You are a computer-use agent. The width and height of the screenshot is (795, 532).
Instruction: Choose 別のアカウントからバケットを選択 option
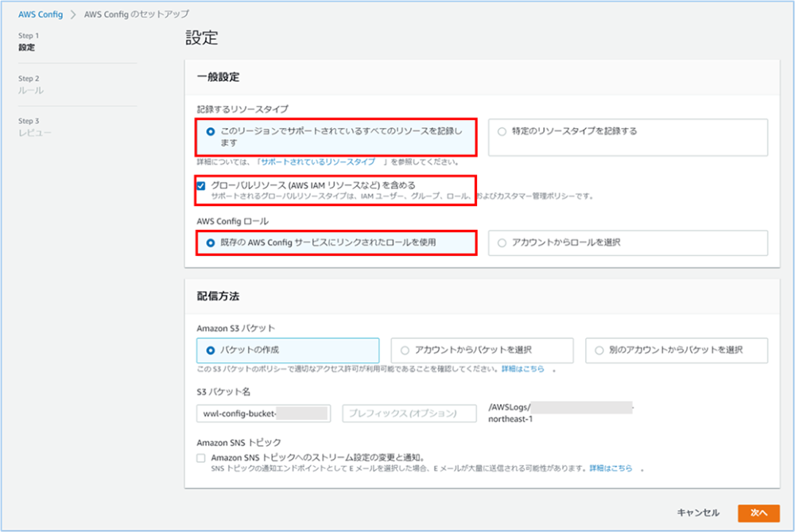[x=677, y=351]
